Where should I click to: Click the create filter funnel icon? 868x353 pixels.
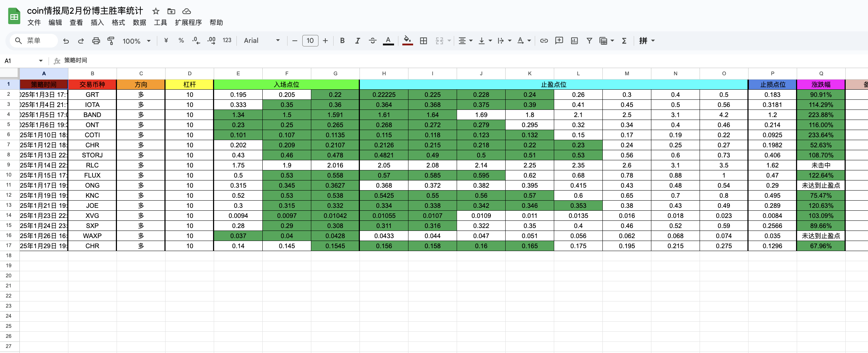tap(589, 41)
